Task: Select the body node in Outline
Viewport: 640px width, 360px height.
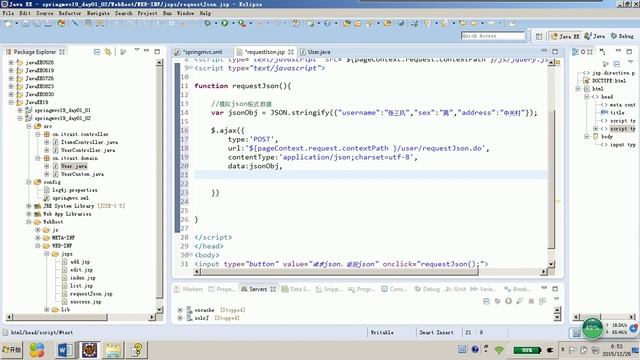Action: click(607, 136)
